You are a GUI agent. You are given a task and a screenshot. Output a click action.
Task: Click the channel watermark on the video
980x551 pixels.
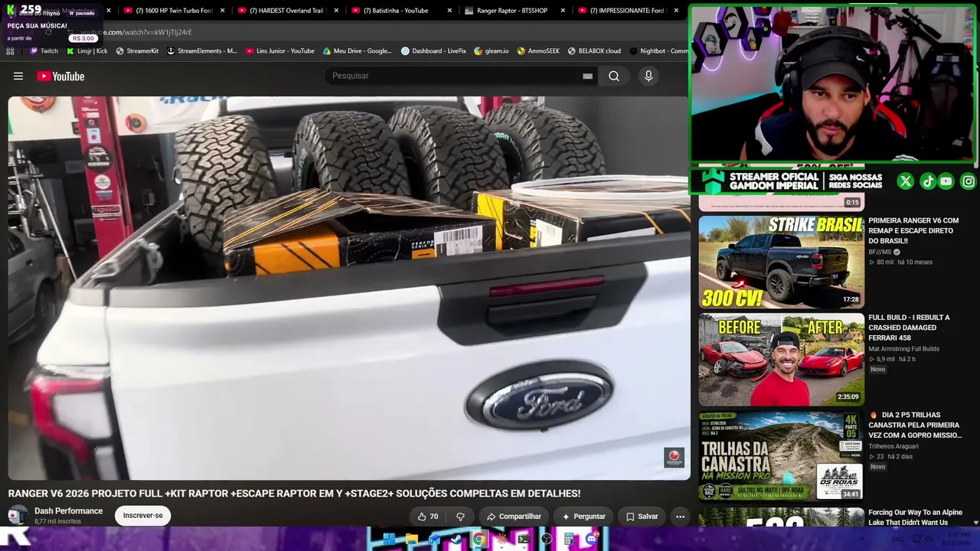coord(674,458)
